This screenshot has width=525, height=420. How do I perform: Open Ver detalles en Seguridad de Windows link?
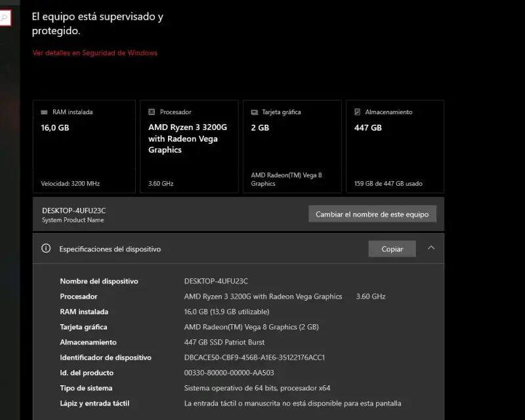point(94,53)
